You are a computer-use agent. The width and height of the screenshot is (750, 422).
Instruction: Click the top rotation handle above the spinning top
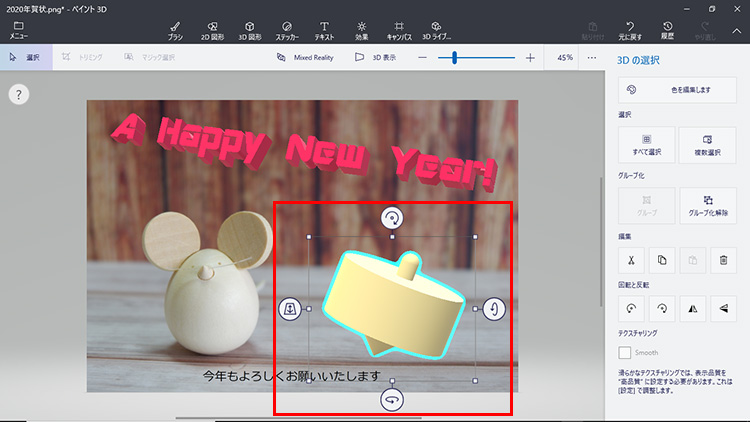point(392,218)
